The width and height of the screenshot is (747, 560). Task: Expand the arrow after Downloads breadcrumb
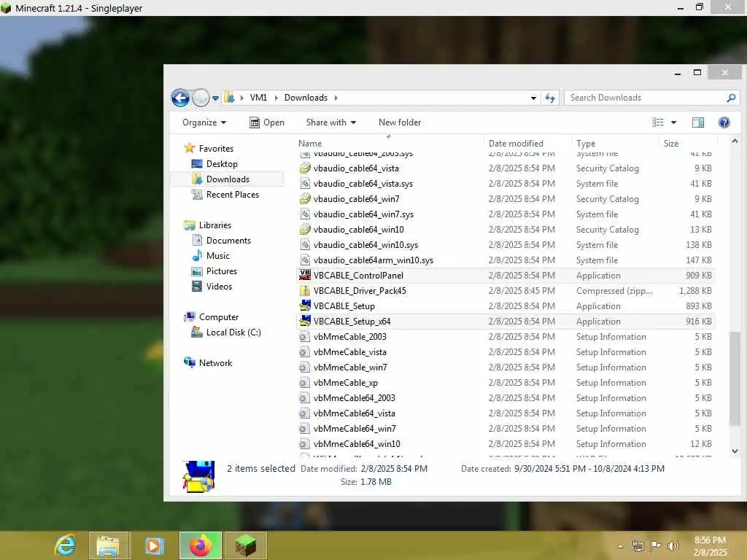coord(336,98)
